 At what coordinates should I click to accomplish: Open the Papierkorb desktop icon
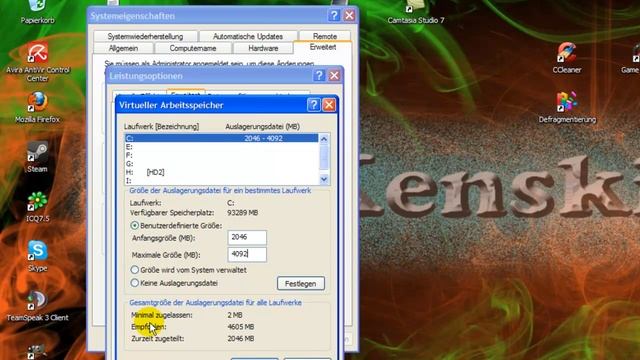point(38,11)
